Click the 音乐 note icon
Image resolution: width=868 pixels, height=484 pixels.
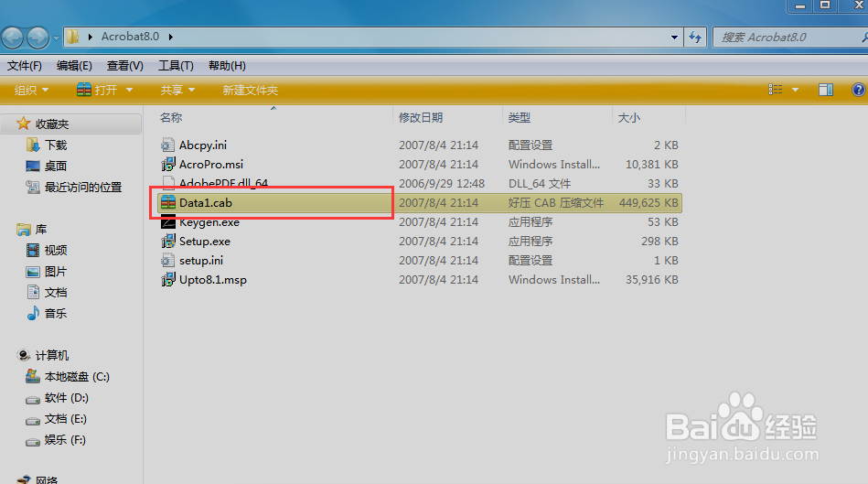pyautogui.click(x=33, y=313)
